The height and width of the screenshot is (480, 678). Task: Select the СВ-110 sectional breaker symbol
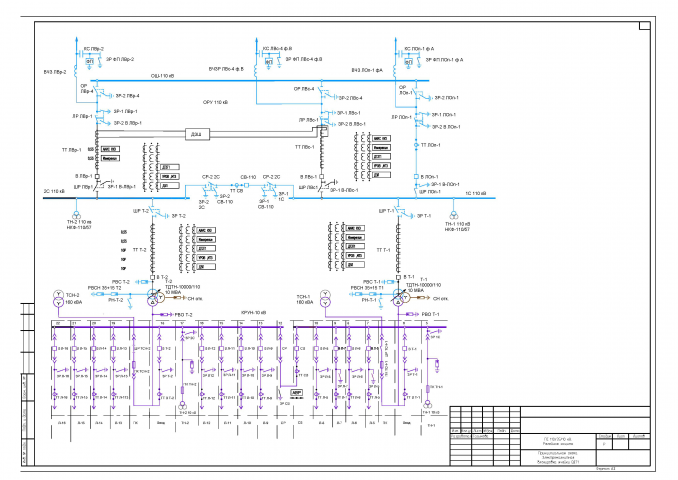(x=246, y=185)
